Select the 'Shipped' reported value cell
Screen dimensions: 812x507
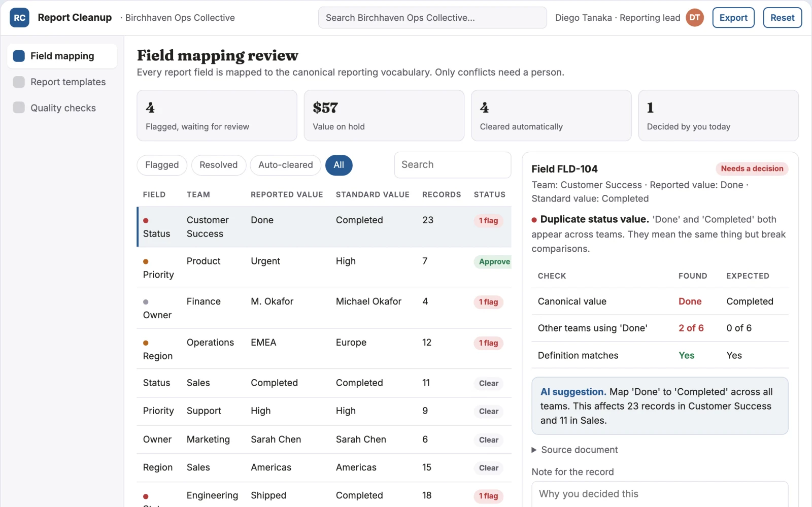(268, 495)
